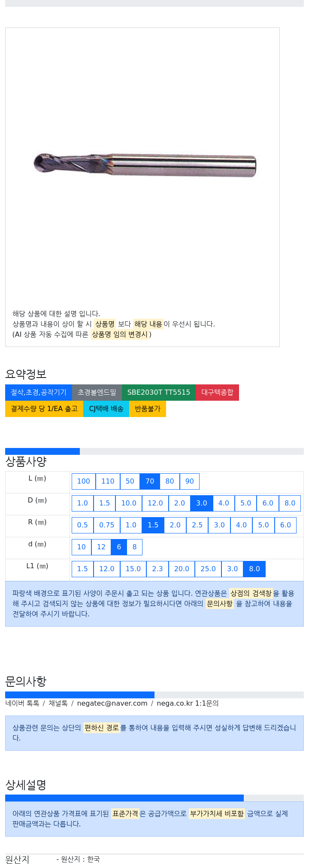Click the 반품불가 badge
This screenshot has height=868, width=309.
(x=148, y=409)
